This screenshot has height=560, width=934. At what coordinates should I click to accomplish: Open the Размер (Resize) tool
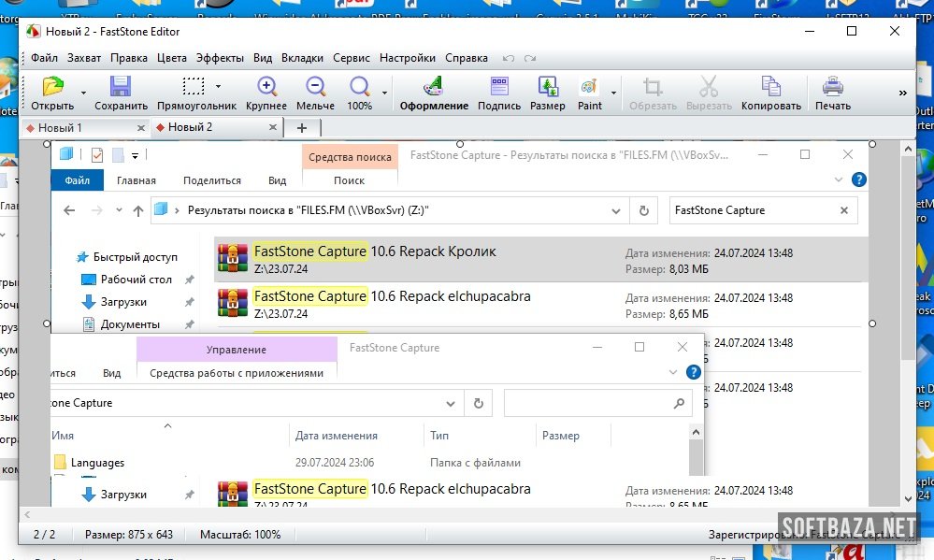[547, 88]
